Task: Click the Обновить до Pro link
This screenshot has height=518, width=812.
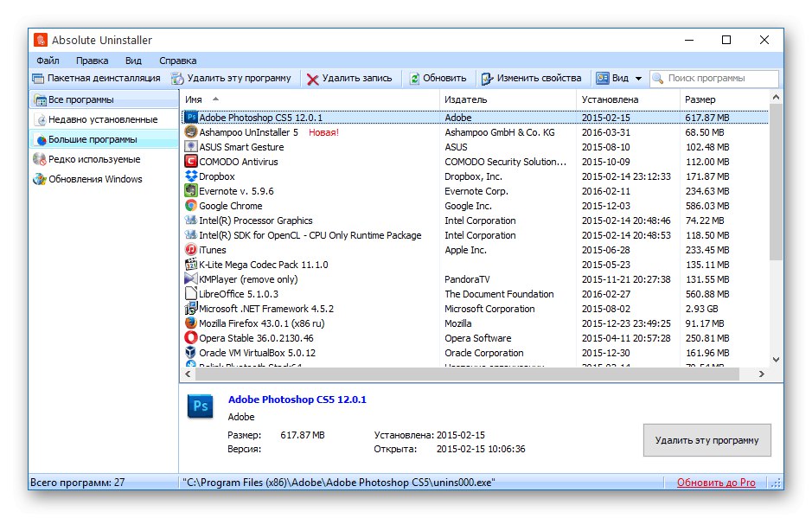Action: (719, 483)
